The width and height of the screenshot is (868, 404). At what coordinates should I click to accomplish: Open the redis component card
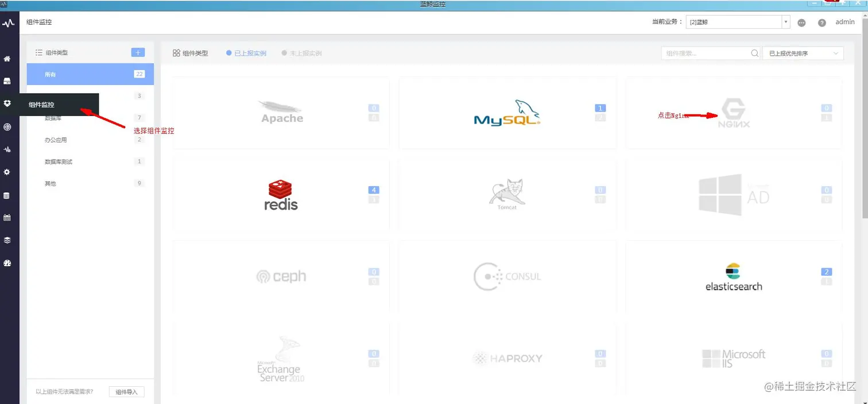coord(281,195)
